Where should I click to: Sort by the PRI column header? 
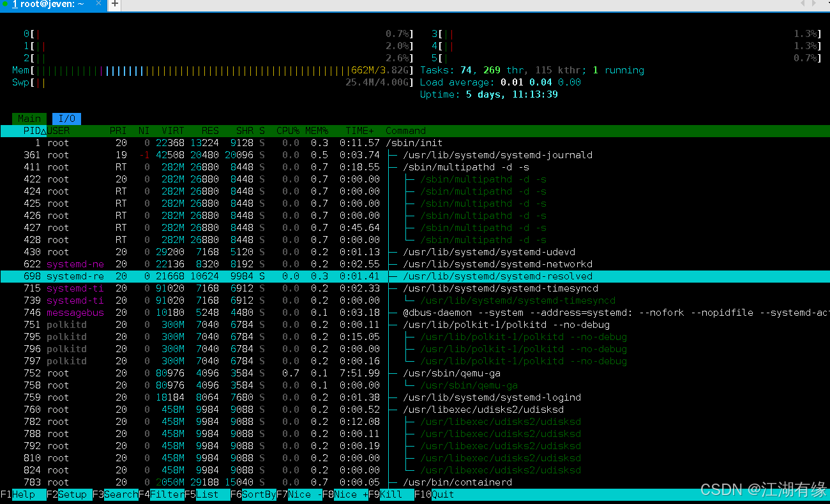point(118,131)
